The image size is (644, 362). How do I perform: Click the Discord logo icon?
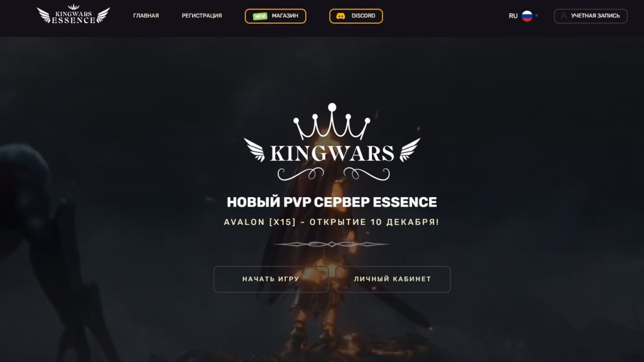tap(341, 16)
